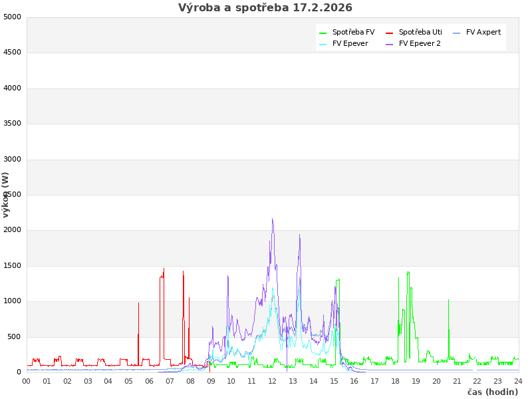Hide the FV Epever series via legend text

[350, 44]
